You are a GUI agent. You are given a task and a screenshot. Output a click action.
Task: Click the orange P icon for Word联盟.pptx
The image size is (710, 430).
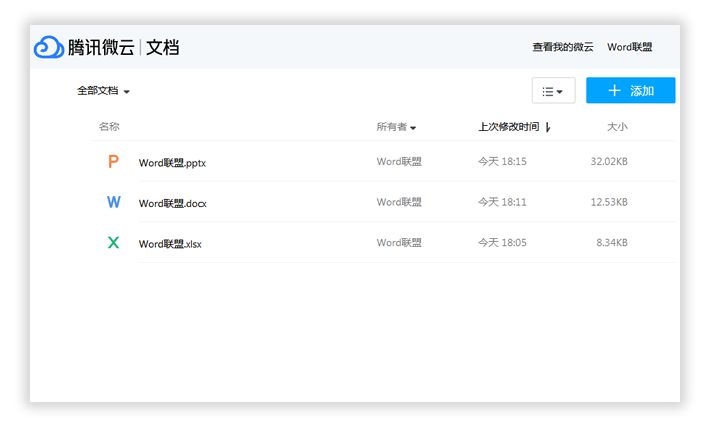point(113,162)
